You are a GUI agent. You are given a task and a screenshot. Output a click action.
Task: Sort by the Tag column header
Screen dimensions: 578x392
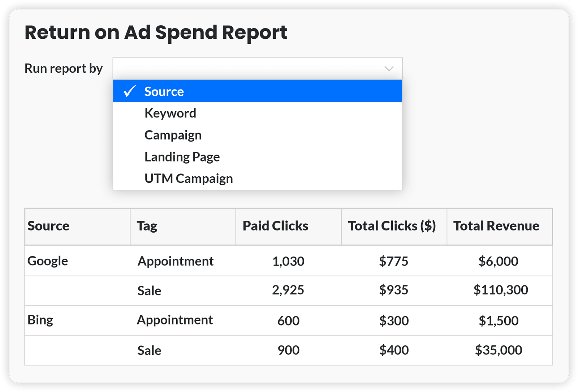pos(147,226)
